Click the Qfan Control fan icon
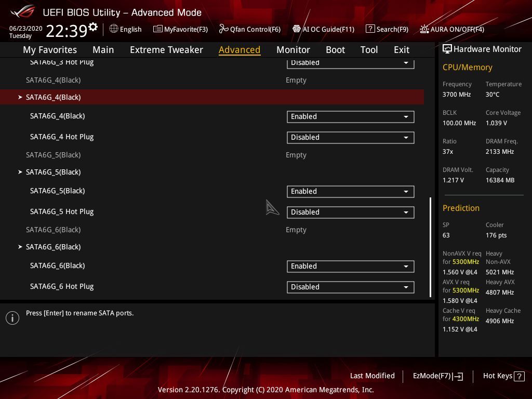 [223, 29]
